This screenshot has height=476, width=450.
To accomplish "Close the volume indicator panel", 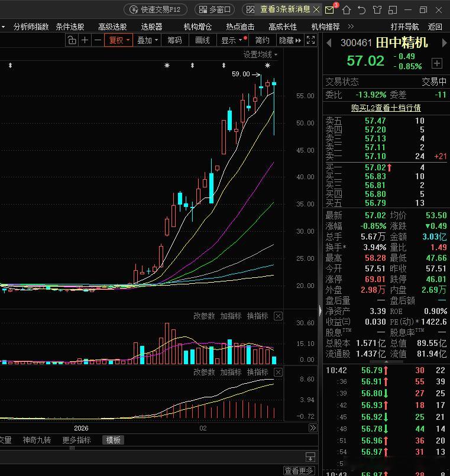I will (x=278, y=316).
